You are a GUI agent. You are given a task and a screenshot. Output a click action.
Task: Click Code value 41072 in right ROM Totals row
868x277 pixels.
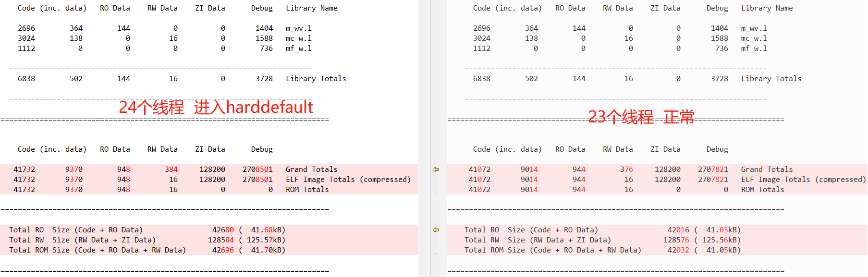tap(479, 190)
